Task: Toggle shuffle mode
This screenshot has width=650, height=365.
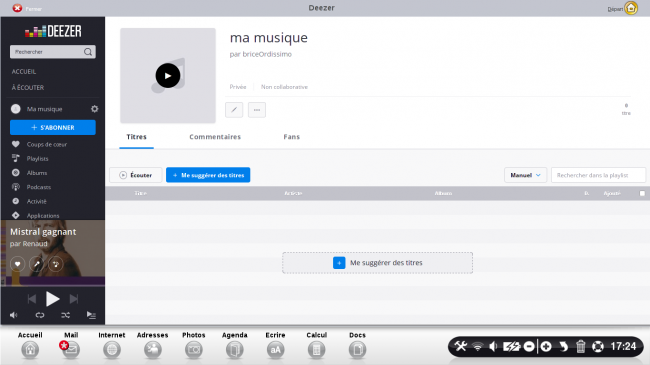Action: [65, 315]
